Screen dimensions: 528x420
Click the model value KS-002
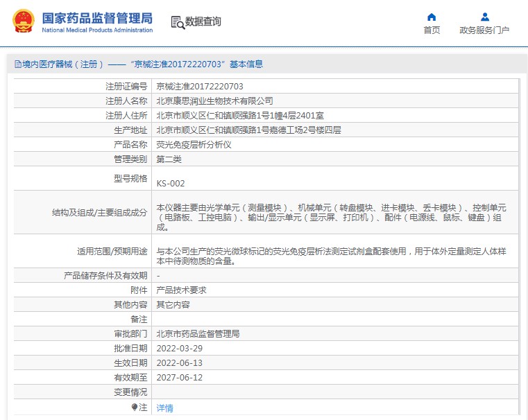pos(171,184)
